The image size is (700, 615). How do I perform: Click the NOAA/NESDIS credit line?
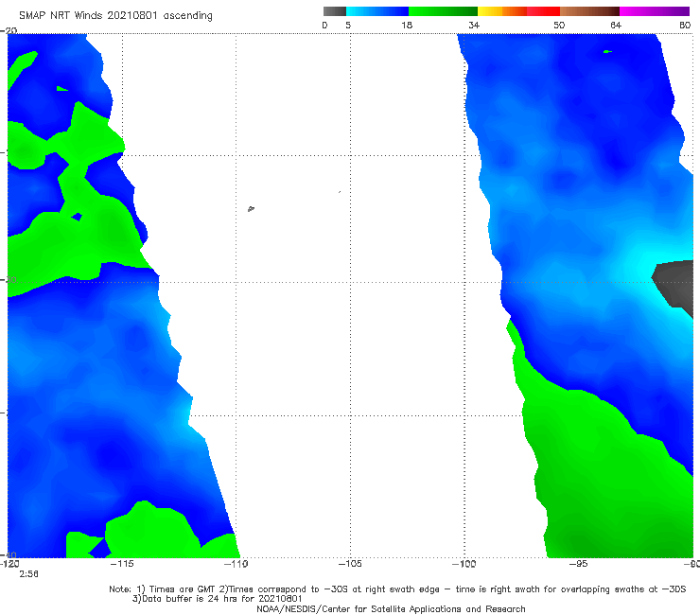(391, 608)
